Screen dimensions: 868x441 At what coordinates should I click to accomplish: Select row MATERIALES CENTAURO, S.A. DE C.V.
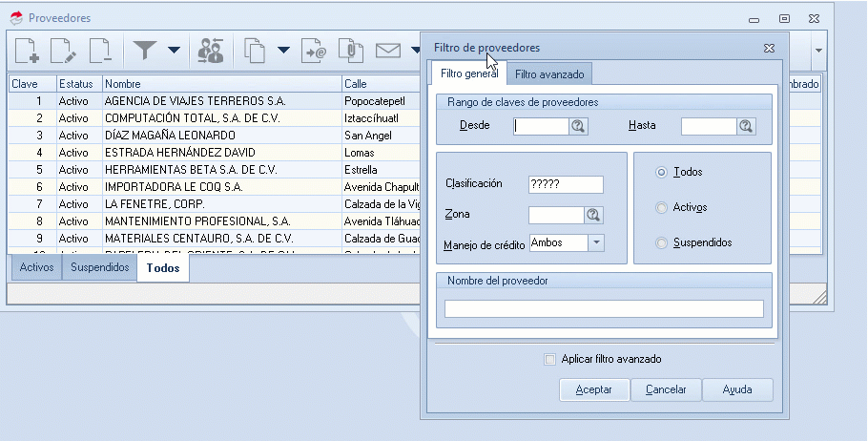[215, 239]
